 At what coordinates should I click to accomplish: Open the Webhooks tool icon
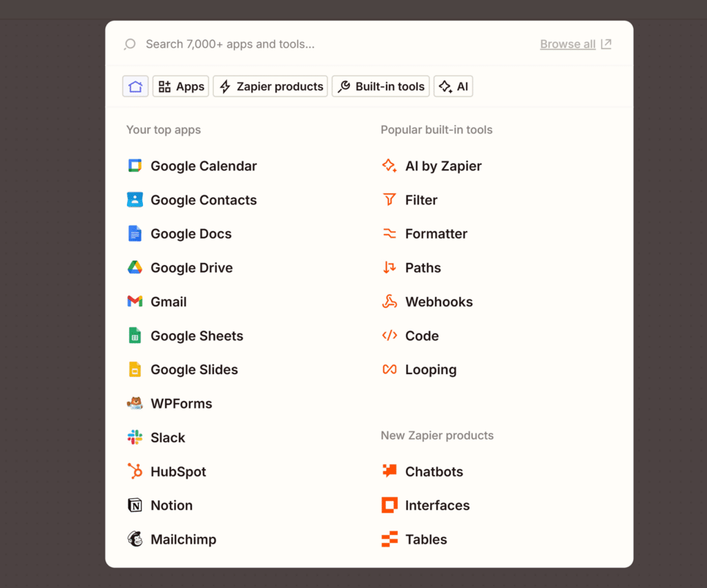coord(389,302)
